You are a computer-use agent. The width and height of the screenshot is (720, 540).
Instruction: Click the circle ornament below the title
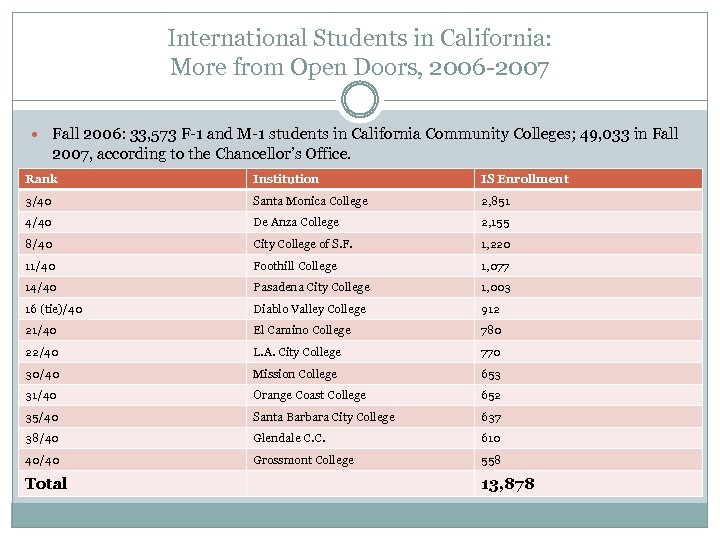pos(360,100)
